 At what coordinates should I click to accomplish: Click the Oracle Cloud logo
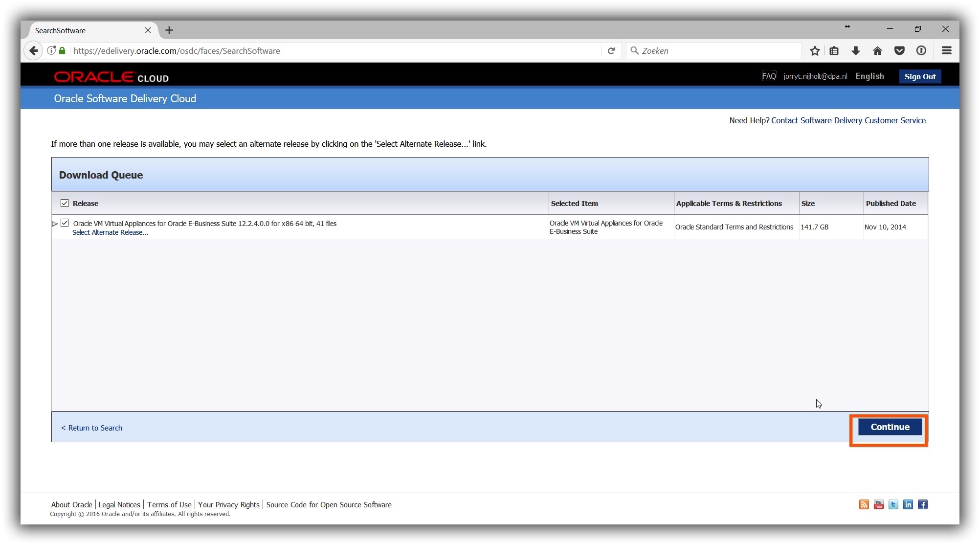point(111,77)
